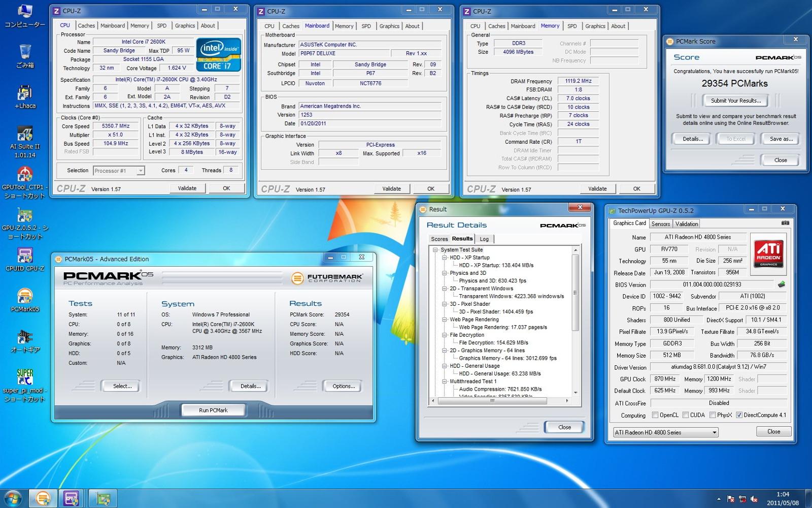Open the Recycle Bin desktop icon
812x508 pixels.
(25, 56)
